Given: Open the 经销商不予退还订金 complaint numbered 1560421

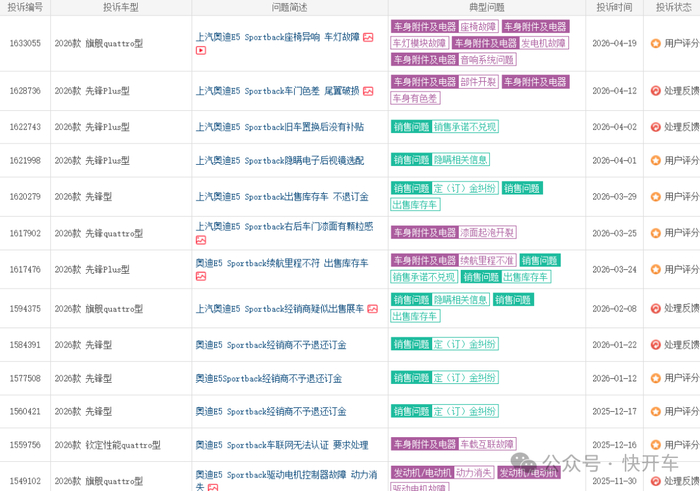Looking at the screenshot, I should point(271,412).
